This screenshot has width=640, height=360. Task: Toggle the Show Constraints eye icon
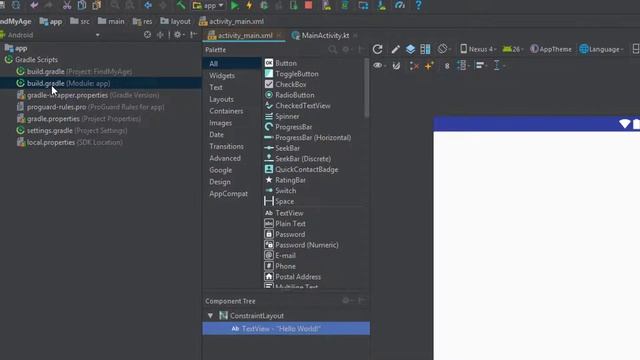(379, 65)
